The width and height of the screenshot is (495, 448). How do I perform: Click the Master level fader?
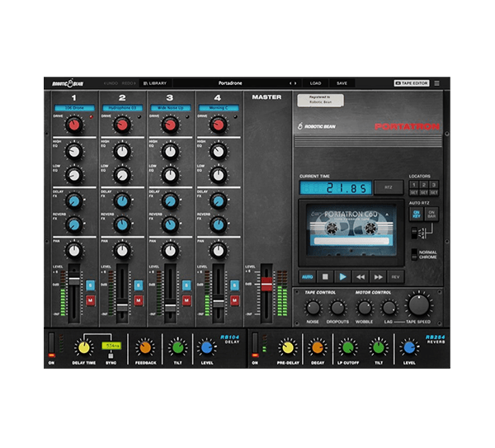[266, 284]
